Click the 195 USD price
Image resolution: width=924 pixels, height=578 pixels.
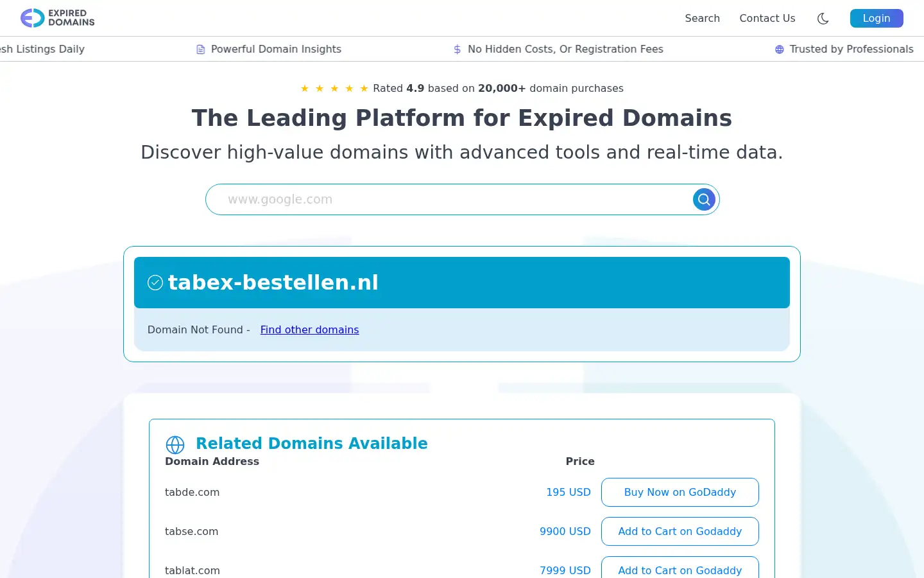click(568, 492)
